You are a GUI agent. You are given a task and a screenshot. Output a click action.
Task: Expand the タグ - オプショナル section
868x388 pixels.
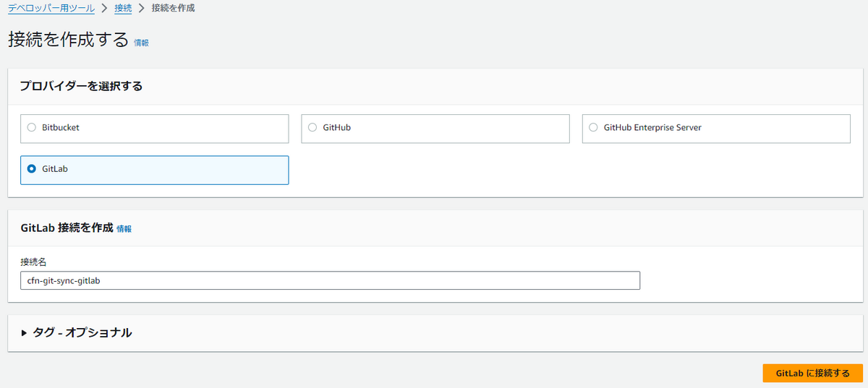(x=77, y=333)
